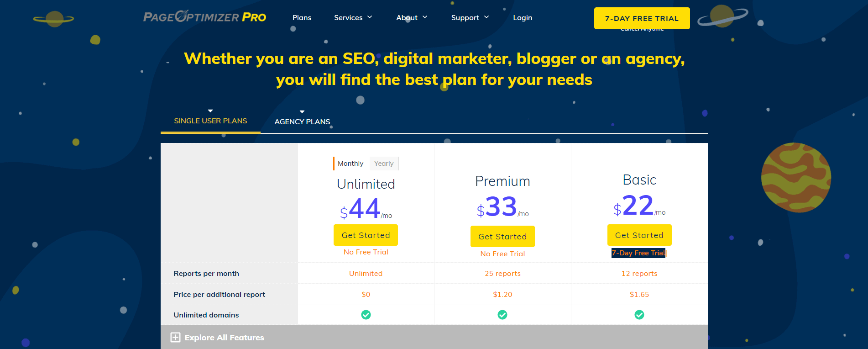This screenshot has width=868, height=349.
Task: Click the $1.20 additional report price
Action: click(x=502, y=294)
